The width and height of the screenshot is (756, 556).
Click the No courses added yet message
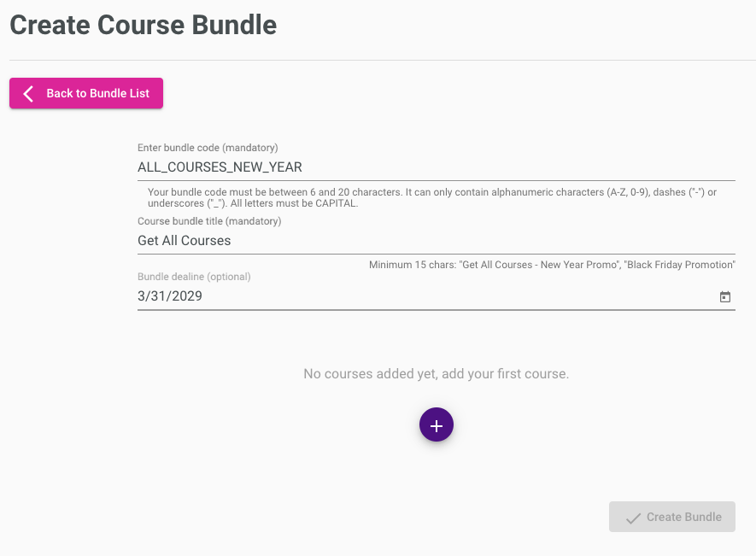[x=436, y=374]
